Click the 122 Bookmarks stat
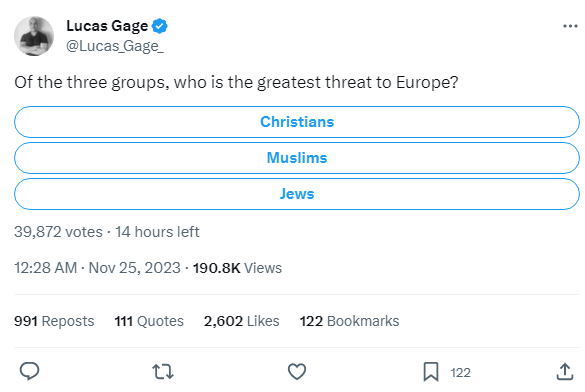The image size is (585, 392). click(349, 321)
